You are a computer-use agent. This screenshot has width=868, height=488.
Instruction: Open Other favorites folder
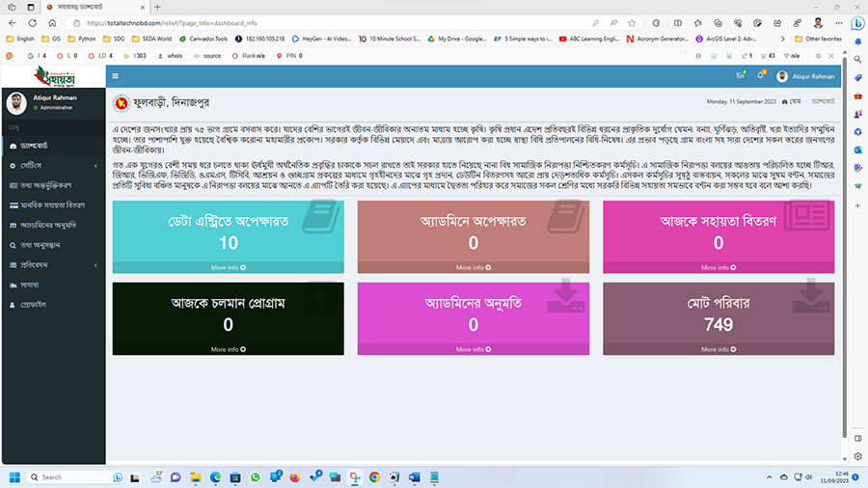pyautogui.click(x=818, y=39)
